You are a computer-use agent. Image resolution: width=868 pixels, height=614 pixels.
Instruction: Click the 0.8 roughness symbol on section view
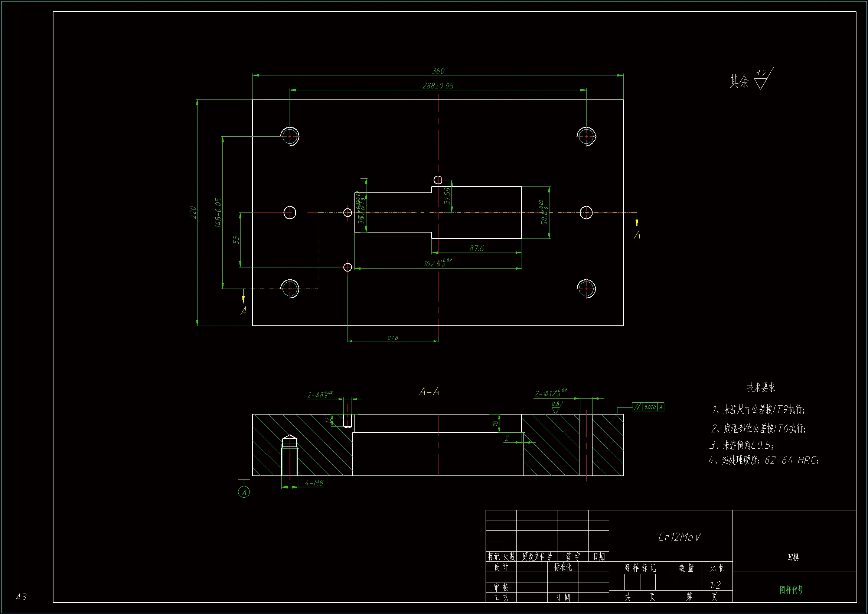[556, 407]
